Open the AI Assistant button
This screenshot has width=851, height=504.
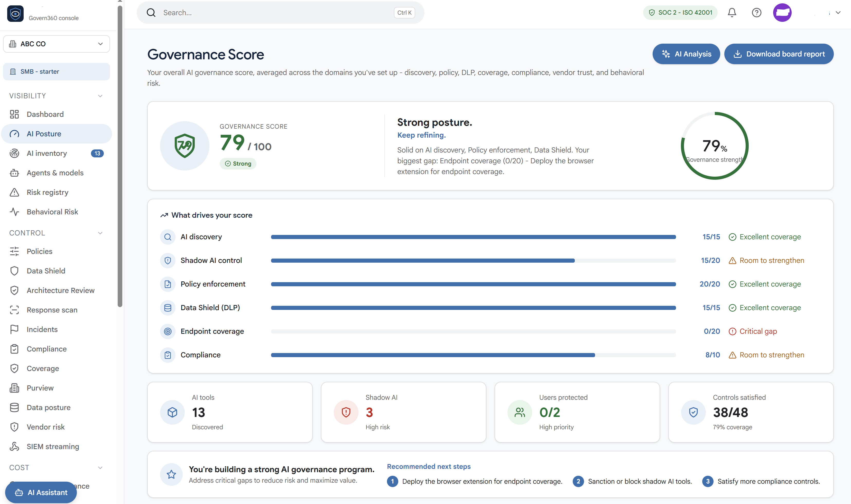point(41,492)
